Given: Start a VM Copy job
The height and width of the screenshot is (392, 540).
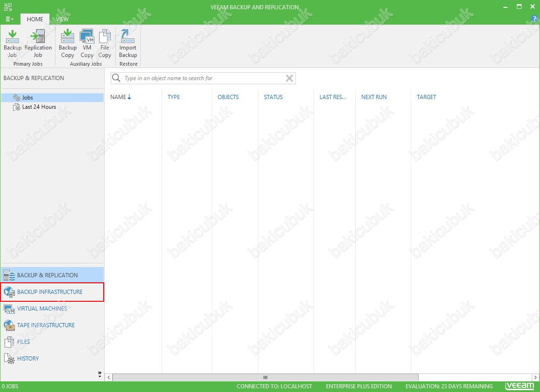Looking at the screenshot, I should 87,44.
